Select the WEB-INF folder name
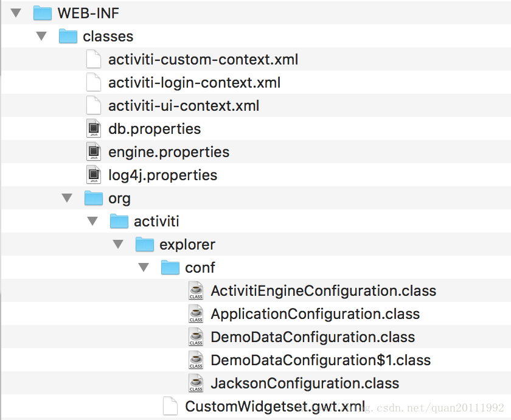This screenshot has width=511, height=420. (x=88, y=13)
